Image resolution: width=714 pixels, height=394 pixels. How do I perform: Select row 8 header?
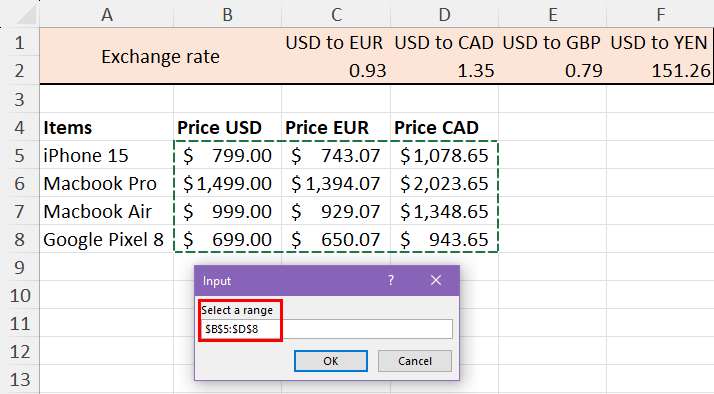[20, 239]
